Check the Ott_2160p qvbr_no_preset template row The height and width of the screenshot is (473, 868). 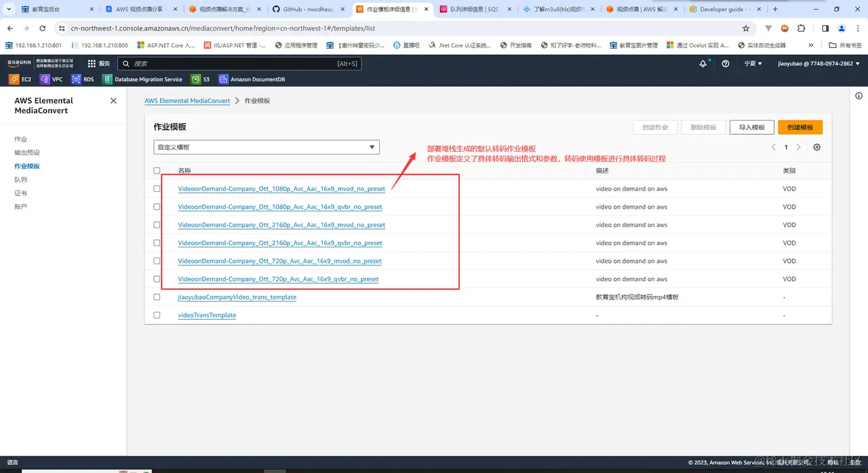point(157,243)
